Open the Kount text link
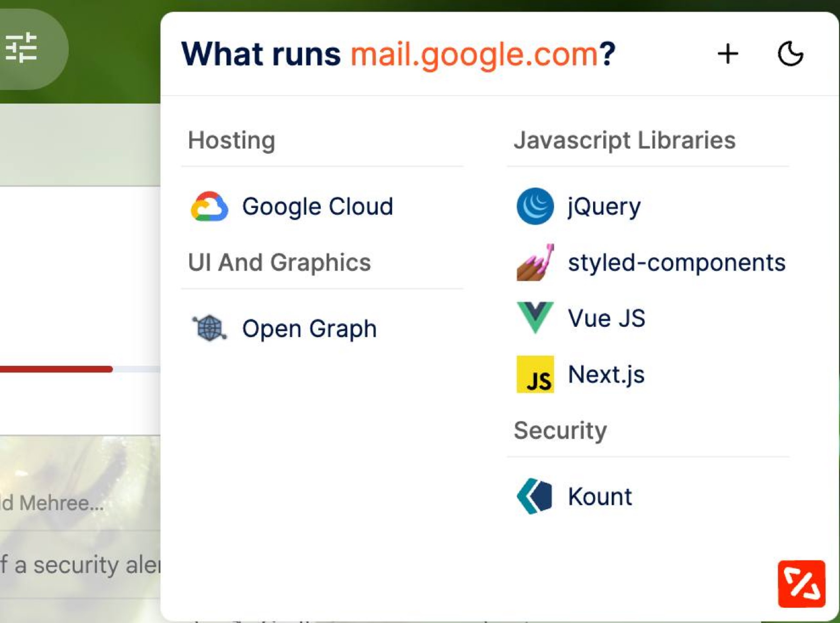 [599, 497]
